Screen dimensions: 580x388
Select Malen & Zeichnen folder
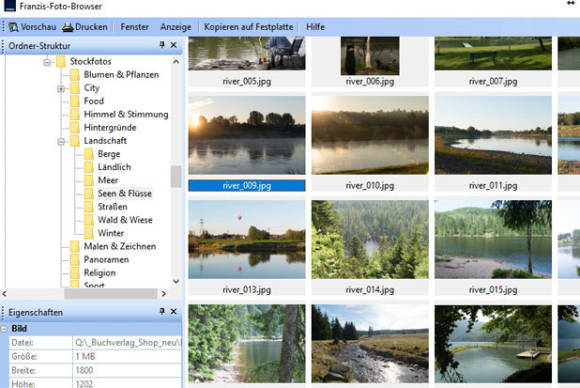coord(120,246)
